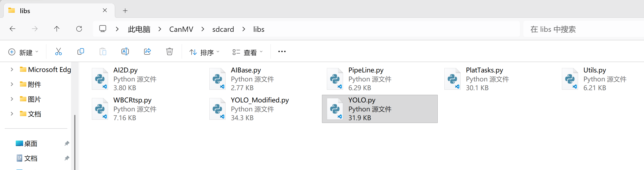Click the computer monitor icon in address bar

click(x=103, y=29)
